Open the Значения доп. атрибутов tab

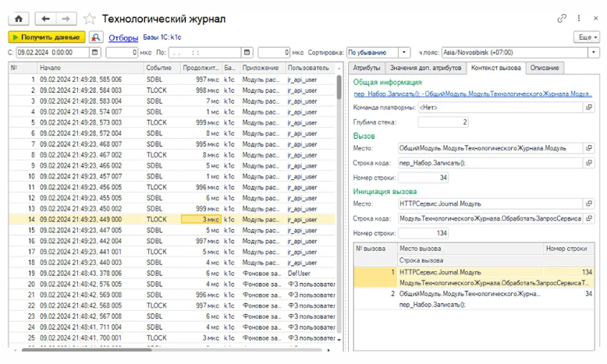click(425, 69)
